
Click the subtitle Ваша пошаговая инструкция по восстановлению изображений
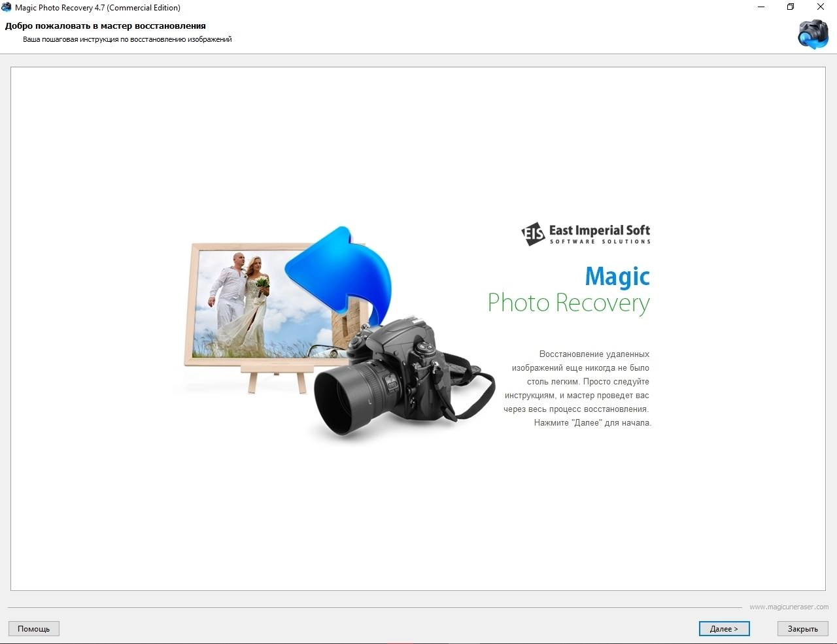(x=128, y=39)
